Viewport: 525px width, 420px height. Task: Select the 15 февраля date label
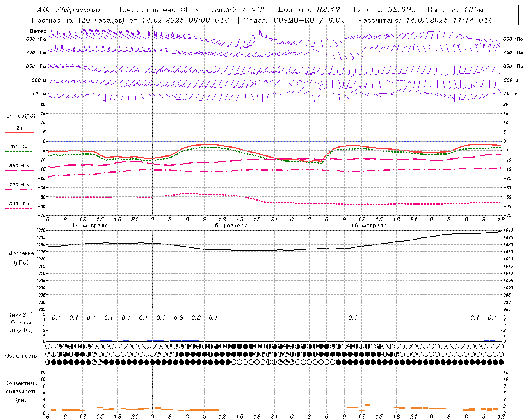pyautogui.click(x=229, y=226)
